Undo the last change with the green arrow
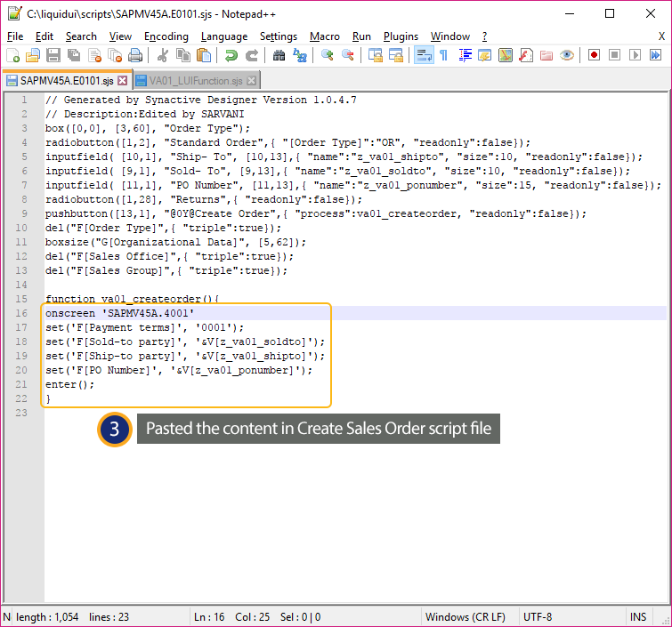 pyautogui.click(x=231, y=55)
